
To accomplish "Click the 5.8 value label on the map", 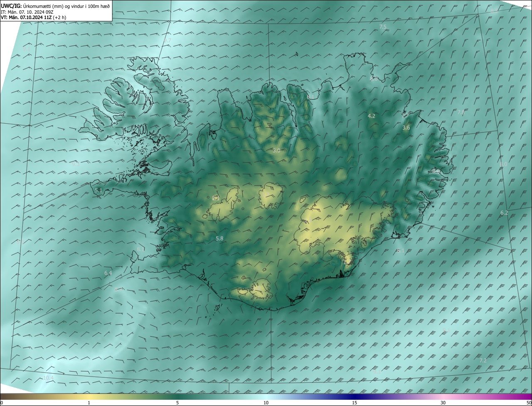I will [219, 239].
